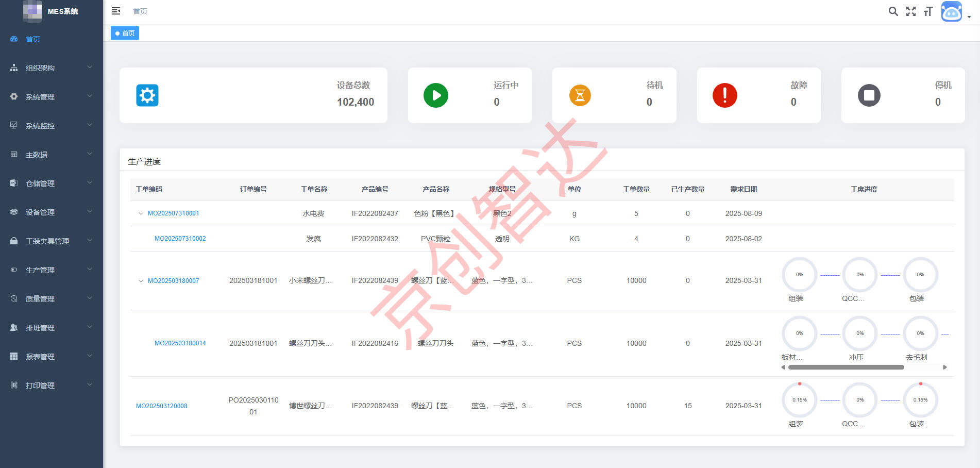The image size is (980, 468).
Task: Select the 设备总数 gear icon card
Action: click(147, 95)
